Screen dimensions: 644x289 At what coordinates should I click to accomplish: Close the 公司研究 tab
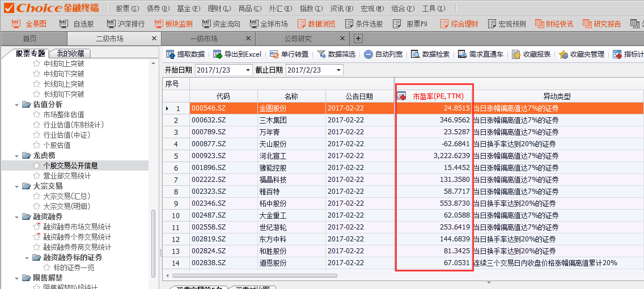(342, 39)
